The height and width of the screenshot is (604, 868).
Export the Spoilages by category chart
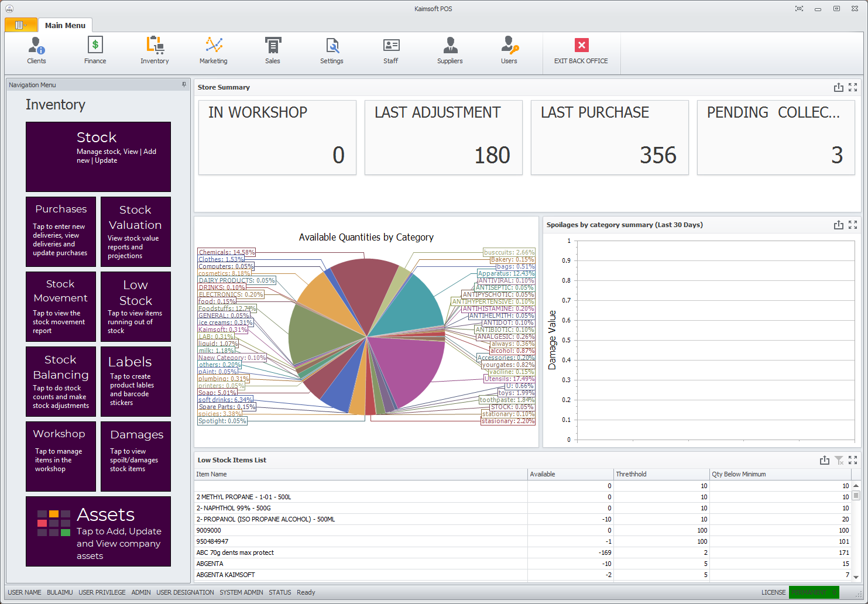(x=839, y=225)
